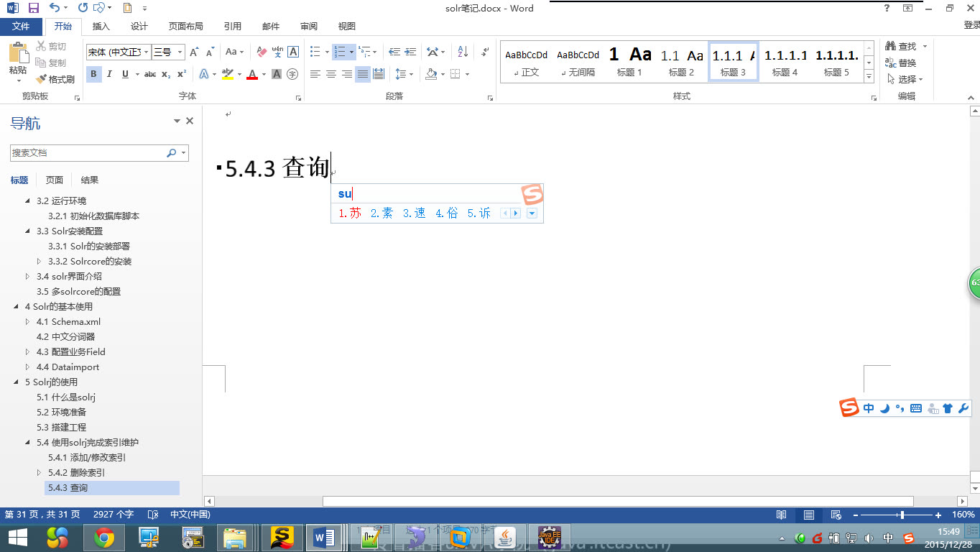Click the distributed alignment icon
This screenshot has height=552, width=980.
(379, 74)
